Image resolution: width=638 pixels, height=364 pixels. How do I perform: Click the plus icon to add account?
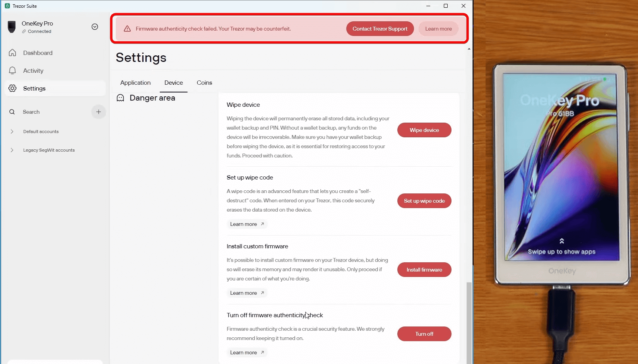point(99,112)
